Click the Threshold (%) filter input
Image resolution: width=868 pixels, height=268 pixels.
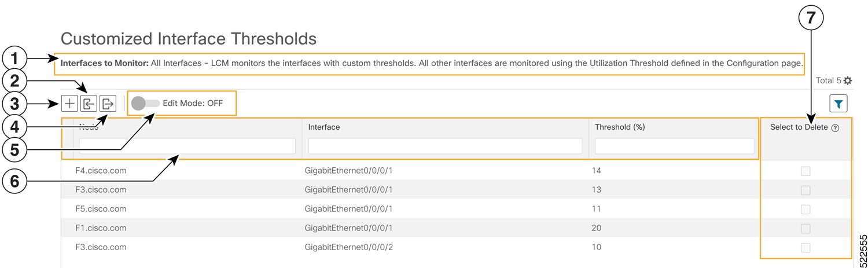pyautogui.click(x=674, y=146)
